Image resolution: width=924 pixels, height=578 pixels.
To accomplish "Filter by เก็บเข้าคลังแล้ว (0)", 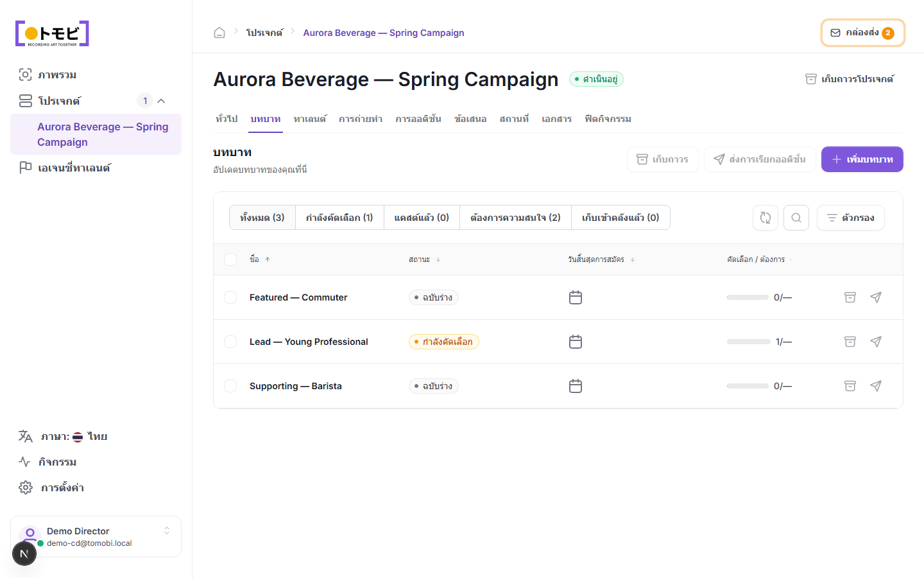I will tap(620, 218).
